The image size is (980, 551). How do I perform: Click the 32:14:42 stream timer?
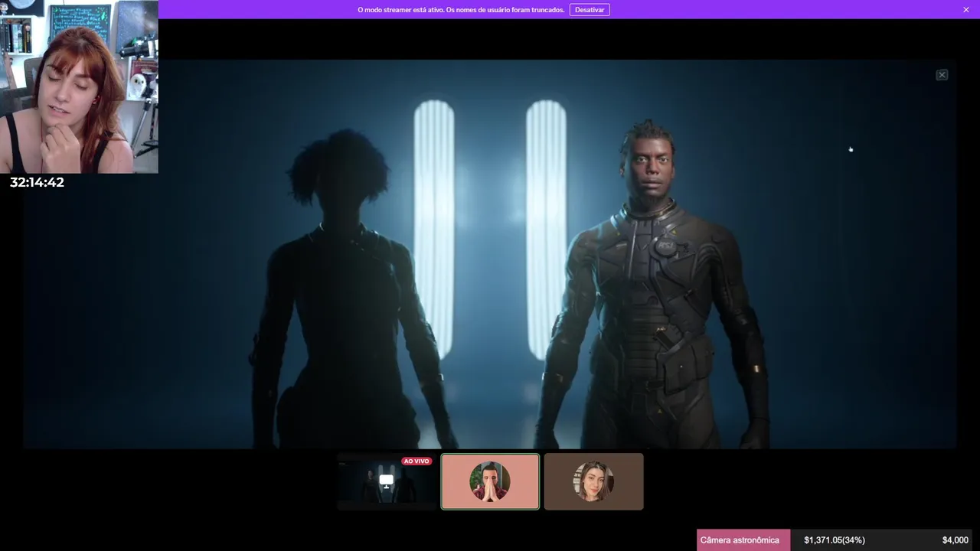coord(37,182)
